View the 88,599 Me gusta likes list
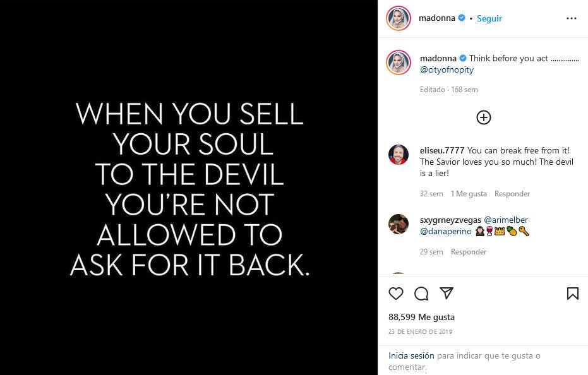The width and height of the screenshot is (588, 375). pos(421,317)
